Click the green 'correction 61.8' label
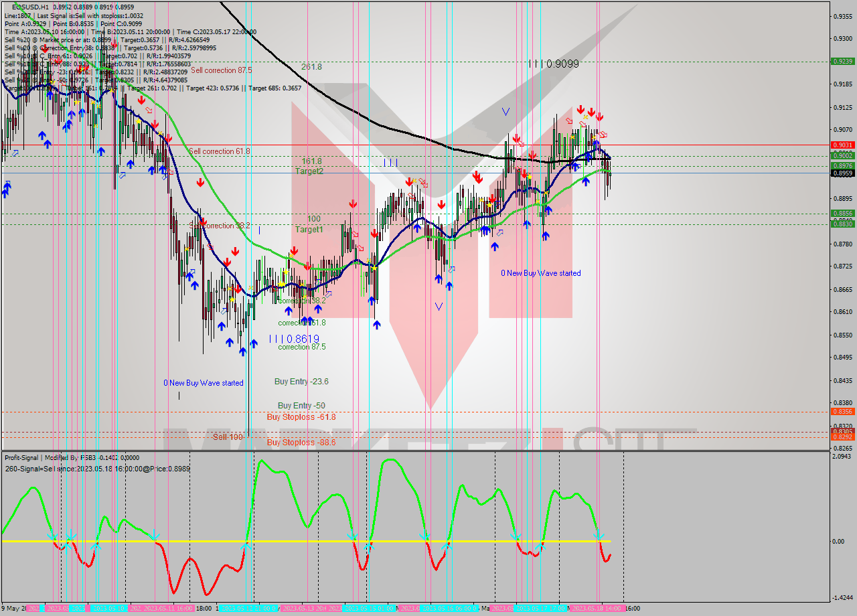The image size is (857, 616). (302, 323)
